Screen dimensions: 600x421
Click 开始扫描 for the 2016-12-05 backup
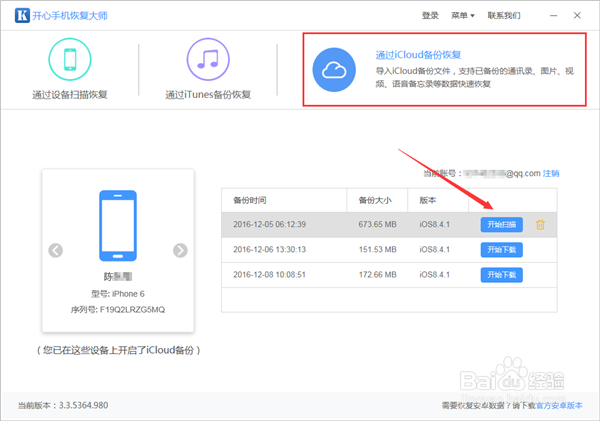tap(502, 225)
